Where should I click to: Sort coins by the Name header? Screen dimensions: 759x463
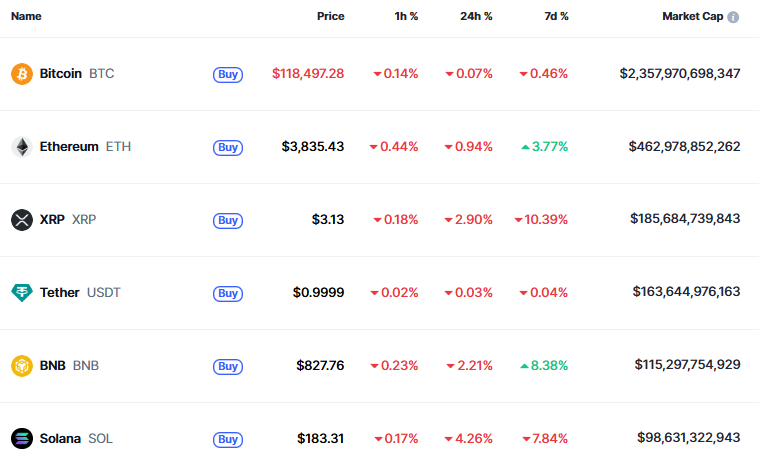tap(26, 16)
